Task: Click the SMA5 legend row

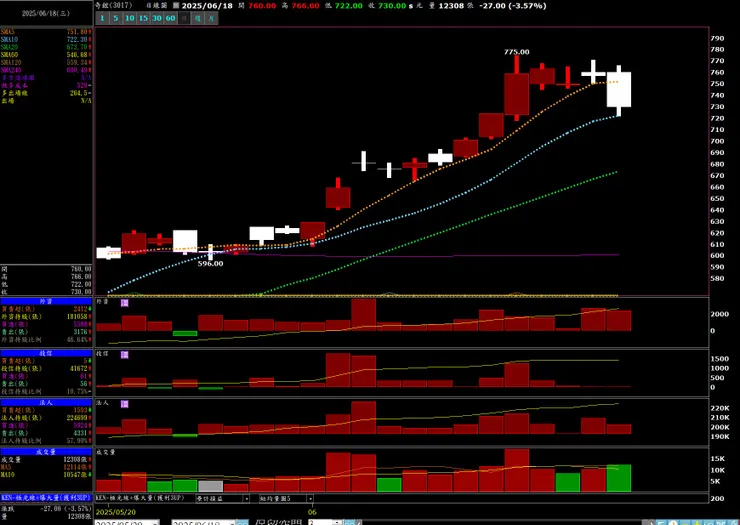Action: [x=46, y=32]
